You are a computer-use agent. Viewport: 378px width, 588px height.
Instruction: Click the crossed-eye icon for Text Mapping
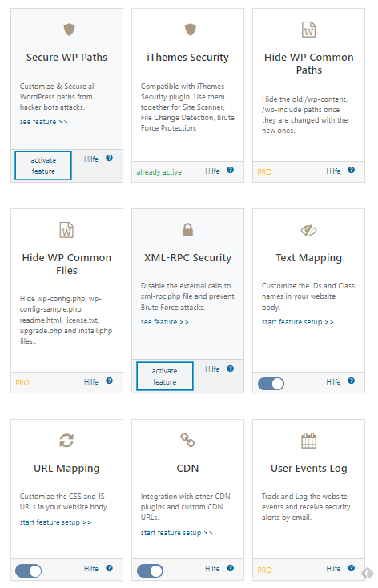tap(308, 230)
